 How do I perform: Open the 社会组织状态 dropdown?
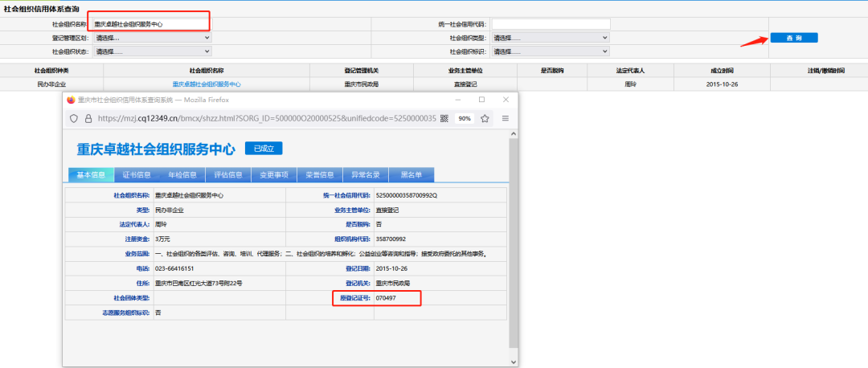[x=151, y=51]
